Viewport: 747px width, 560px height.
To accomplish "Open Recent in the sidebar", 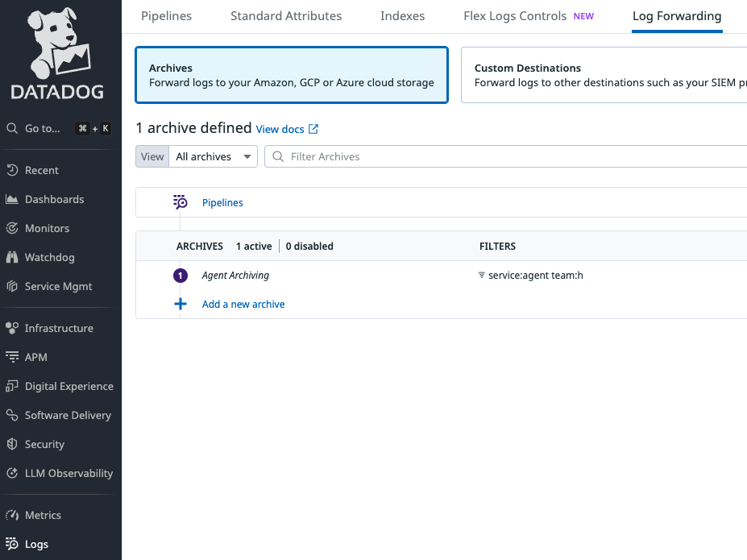I will coord(41,170).
